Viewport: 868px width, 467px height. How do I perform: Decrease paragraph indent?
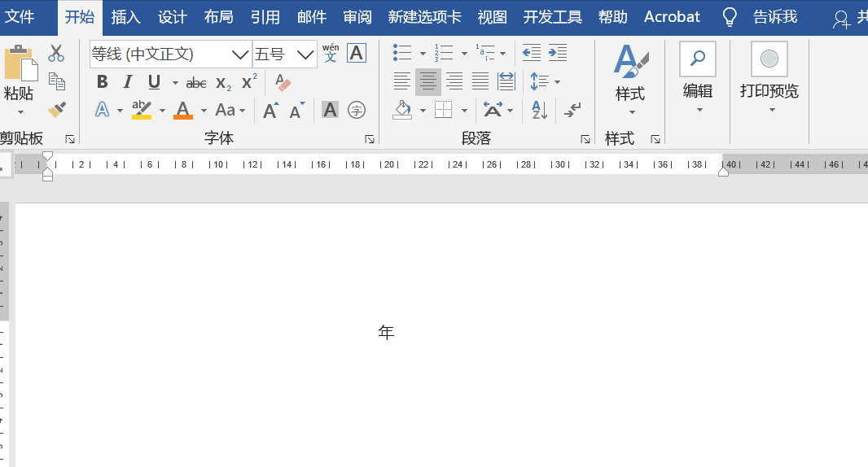(532, 53)
